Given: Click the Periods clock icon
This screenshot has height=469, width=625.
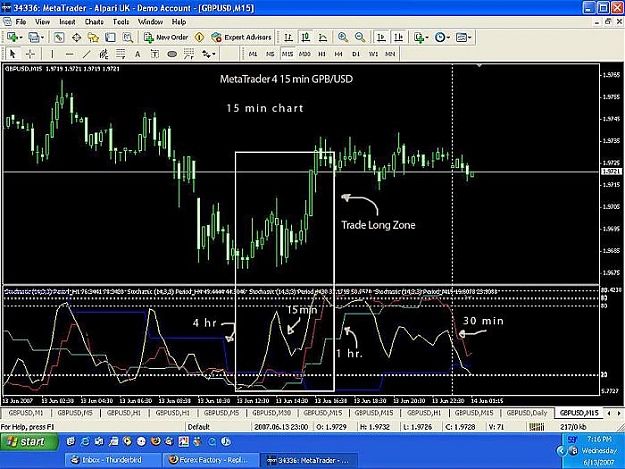Looking at the screenshot, I should [440, 37].
